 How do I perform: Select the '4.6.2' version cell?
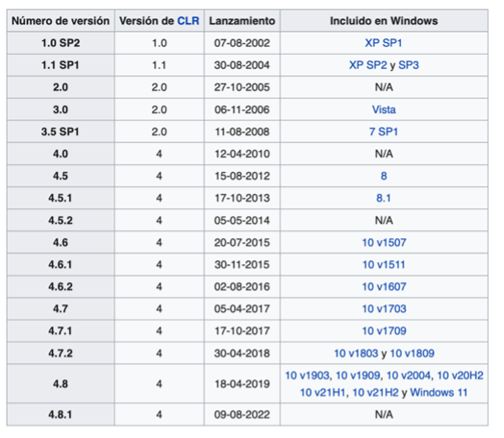(60, 286)
